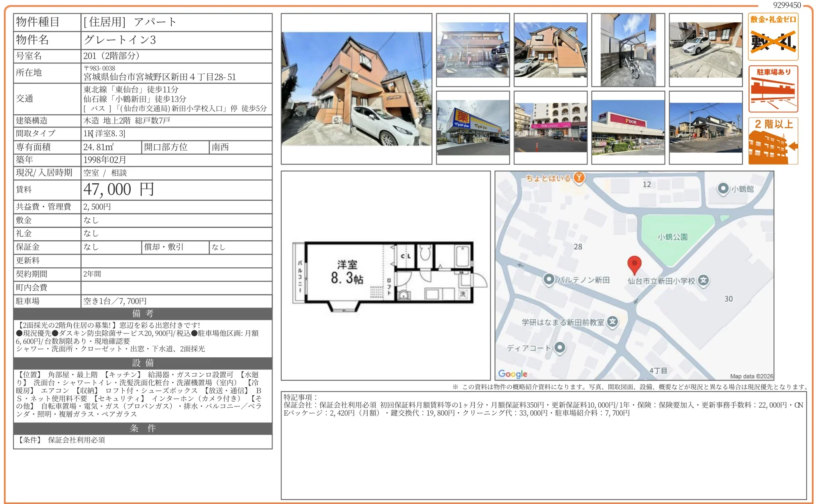Click the 洋室 8.3帖 floor plan room
The width and height of the screenshot is (819, 504).
tap(347, 272)
